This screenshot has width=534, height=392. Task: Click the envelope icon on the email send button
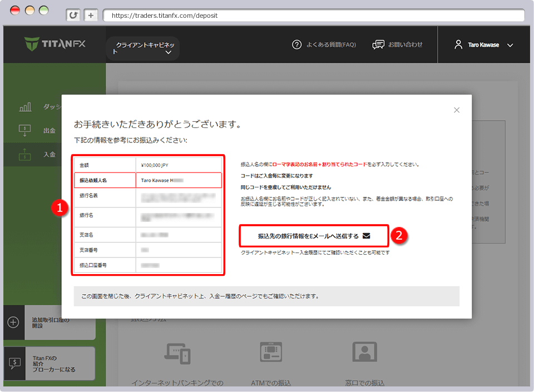coord(366,236)
